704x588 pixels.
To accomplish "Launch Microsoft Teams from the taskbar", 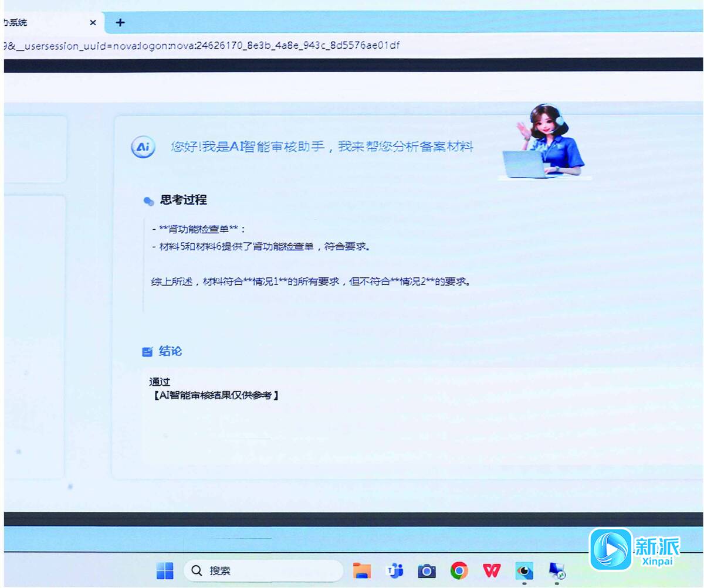I will click(x=395, y=570).
